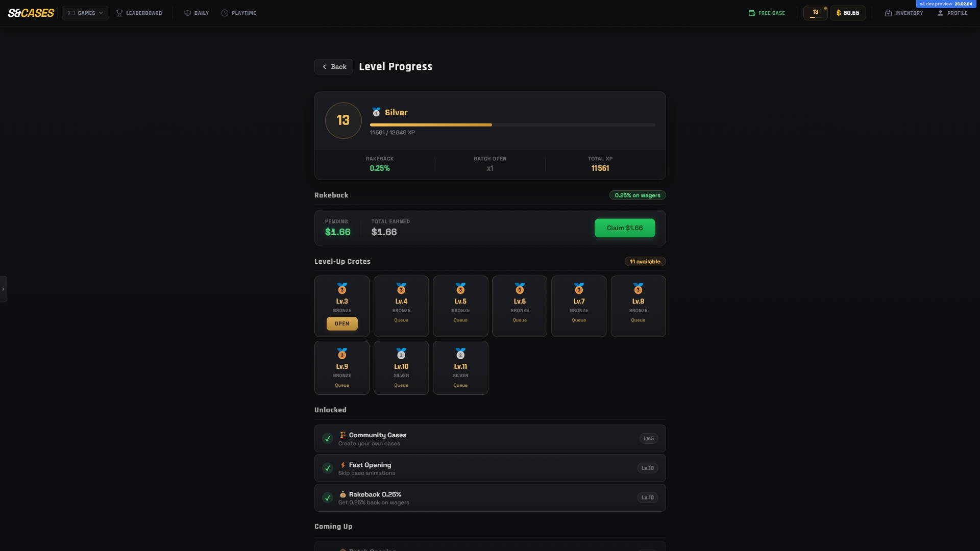Click the Lv.10 silver crate medal
Viewport: 980px width, 551px height.
click(401, 354)
